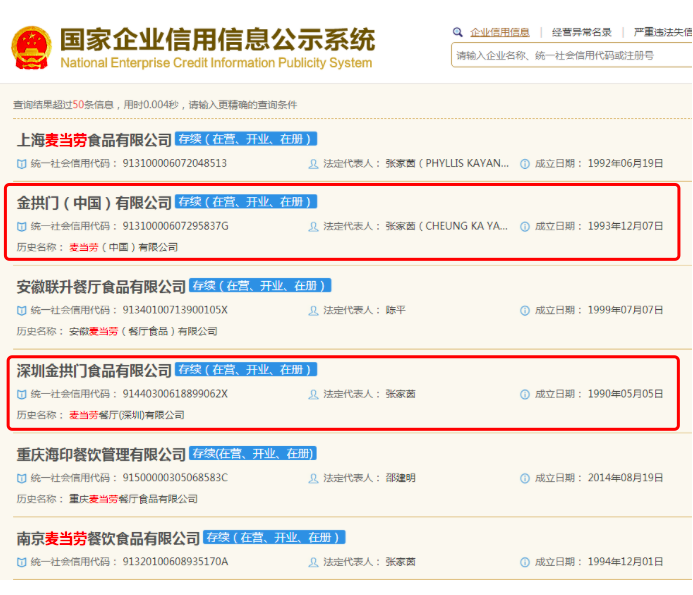Click credit code 91340100713900105X
The height and width of the screenshot is (595, 693).
[175, 310]
